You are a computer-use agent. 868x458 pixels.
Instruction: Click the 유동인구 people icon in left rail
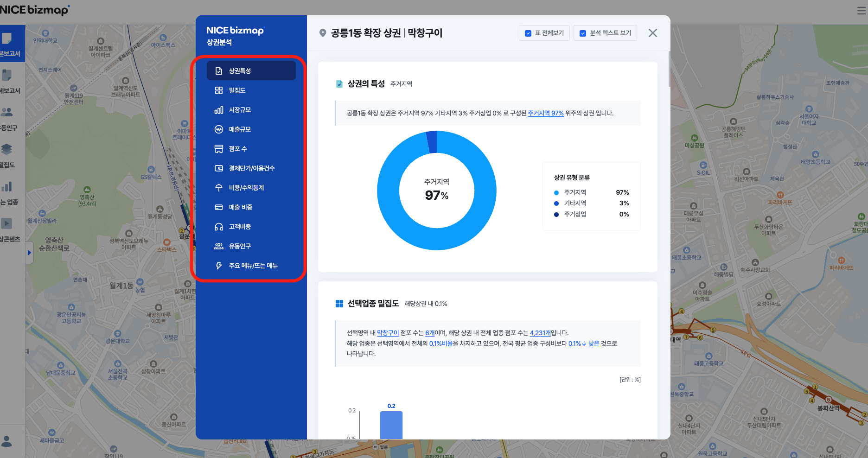tap(7, 112)
